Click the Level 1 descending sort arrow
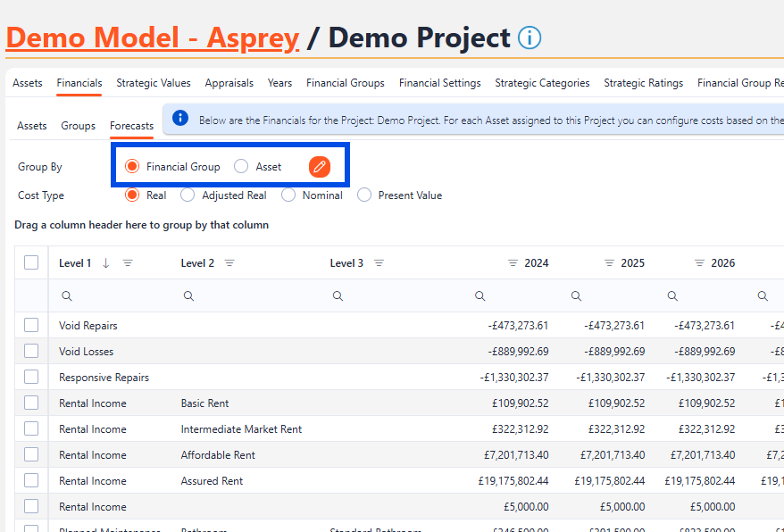Viewport: 784px width, 532px height. 105,263
